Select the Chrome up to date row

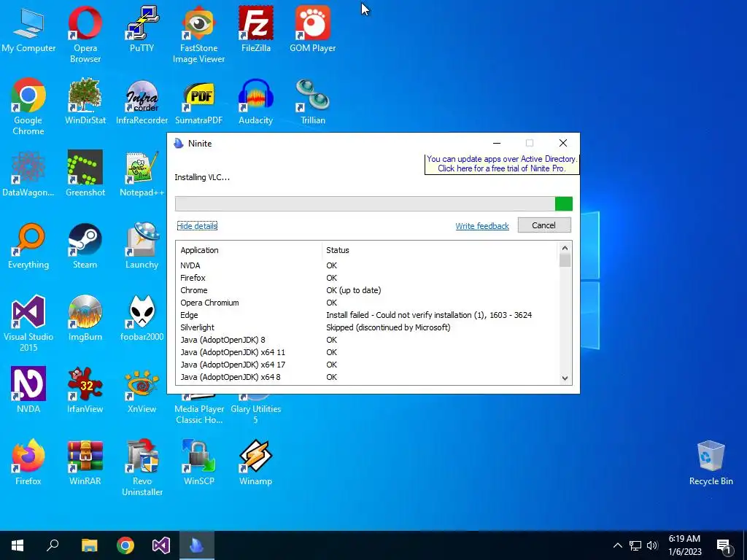click(x=367, y=290)
